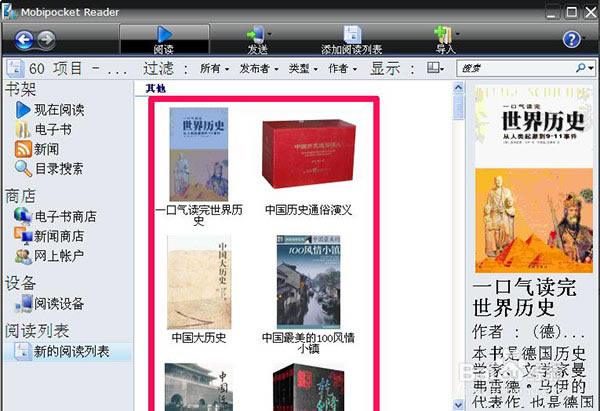This screenshot has height=411, width=600.
Task: Select the red 中国历史通俗演义 book cover
Action: [x=309, y=154]
